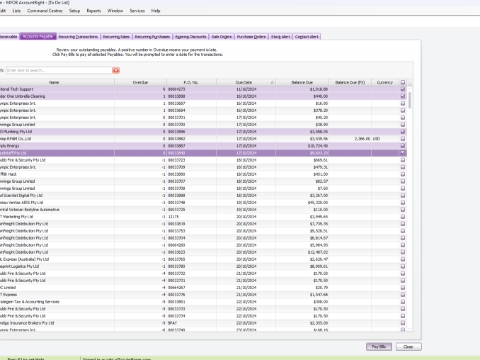Image resolution: width=480 pixels, height=360 pixels.
Task: Select the Tax & Accounting Services row name
Action: [x=30, y=302]
